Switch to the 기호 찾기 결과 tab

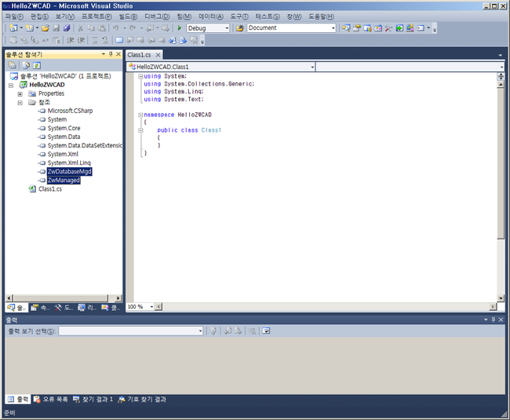coord(142,399)
